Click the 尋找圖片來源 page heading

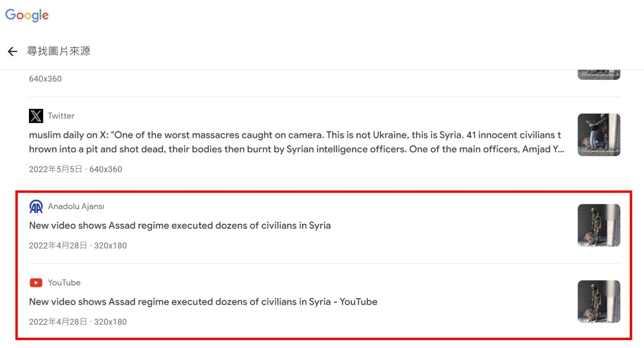(x=59, y=51)
